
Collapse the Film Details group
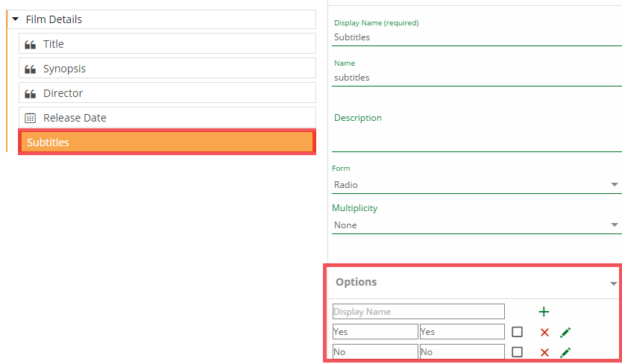[15, 19]
